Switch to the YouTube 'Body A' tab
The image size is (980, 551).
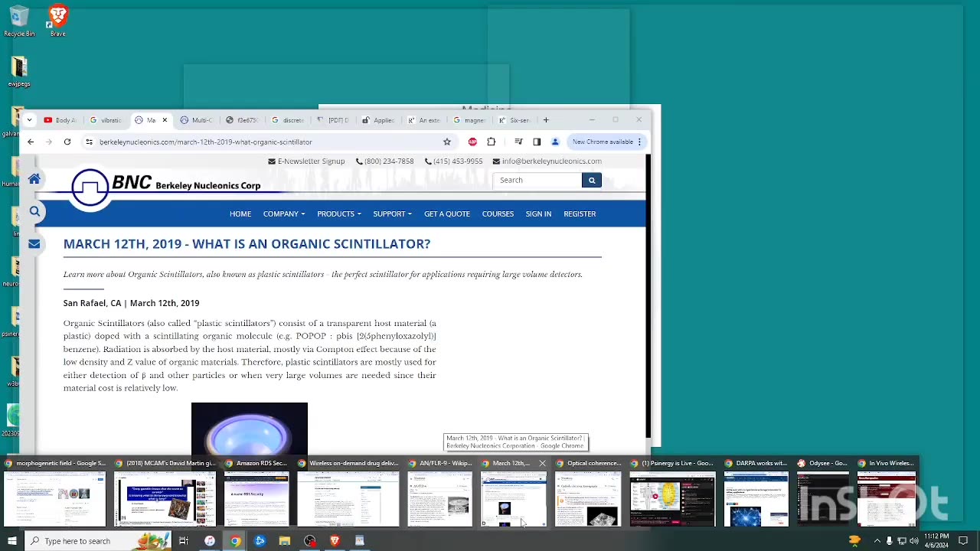61,120
